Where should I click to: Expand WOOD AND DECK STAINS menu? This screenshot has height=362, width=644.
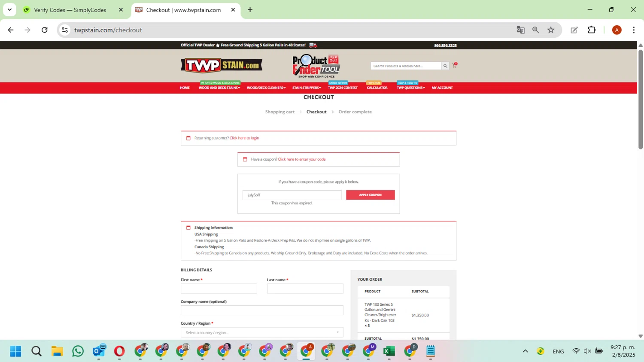[219, 88]
